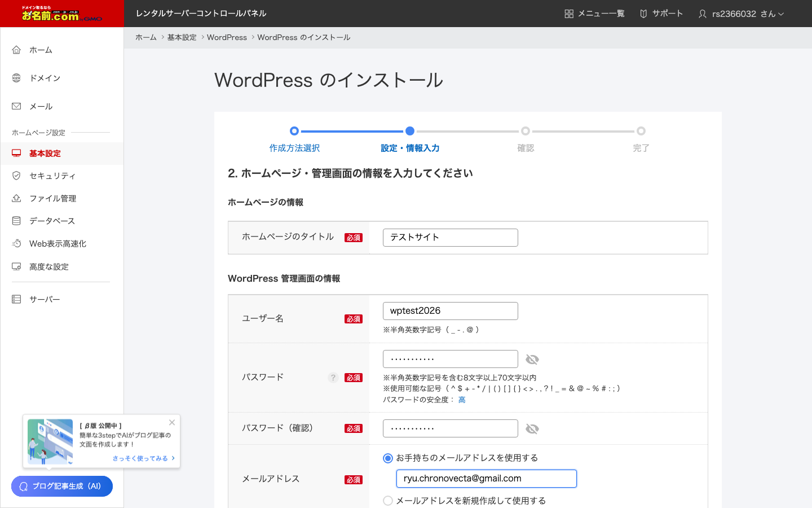
Task: Open Web表示高速化 sidebar menu item
Action: [x=62, y=243]
